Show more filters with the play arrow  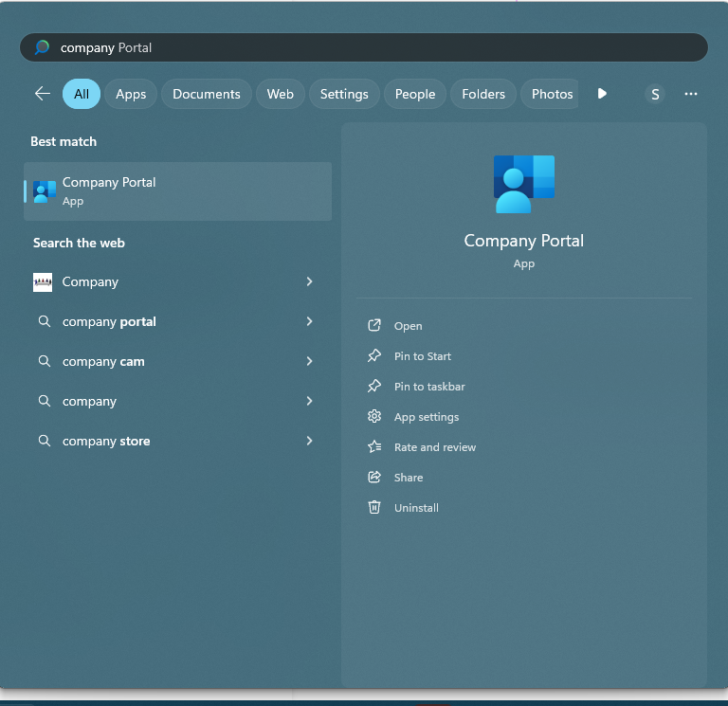click(602, 94)
